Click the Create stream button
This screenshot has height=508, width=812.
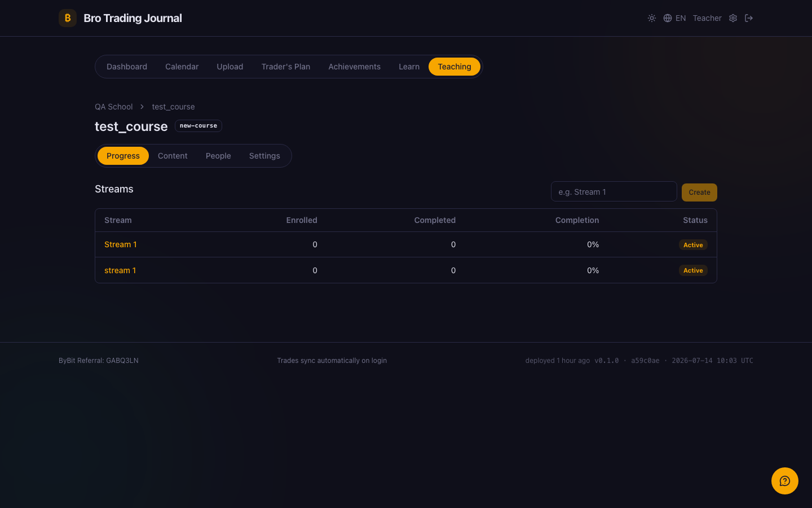699,192
